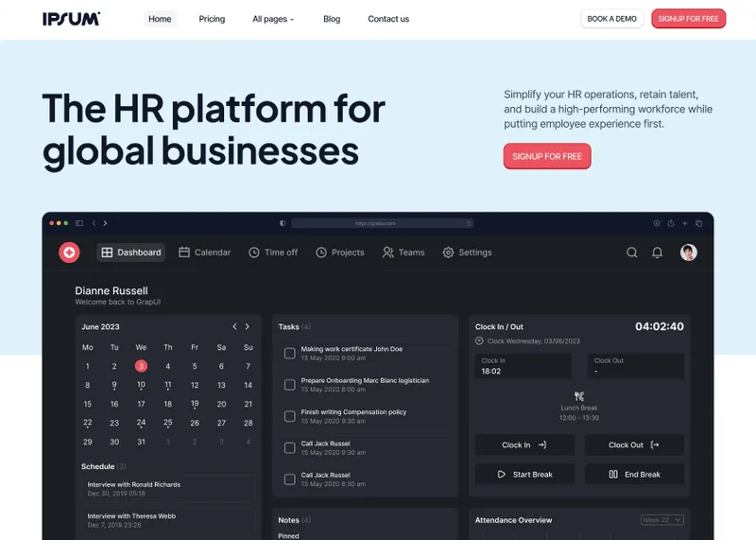
Task: Click the red dashboard app logo
Action: click(69, 253)
